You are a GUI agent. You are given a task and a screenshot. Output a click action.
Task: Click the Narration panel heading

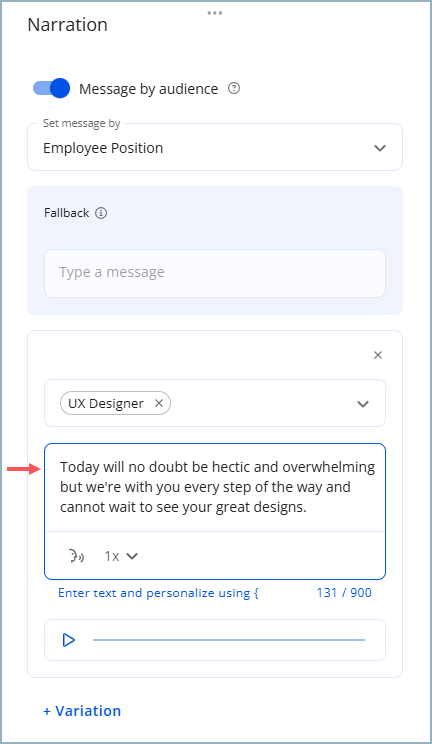(67, 25)
